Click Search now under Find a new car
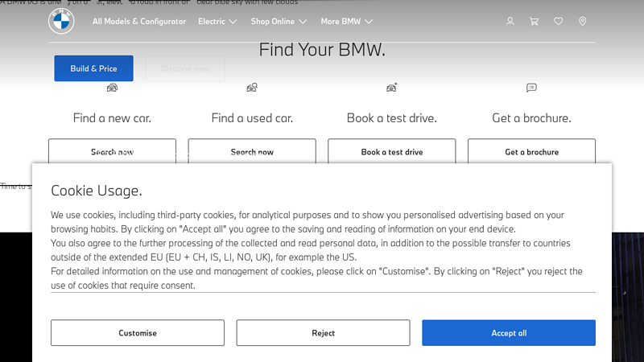The image size is (644, 362). tap(112, 151)
